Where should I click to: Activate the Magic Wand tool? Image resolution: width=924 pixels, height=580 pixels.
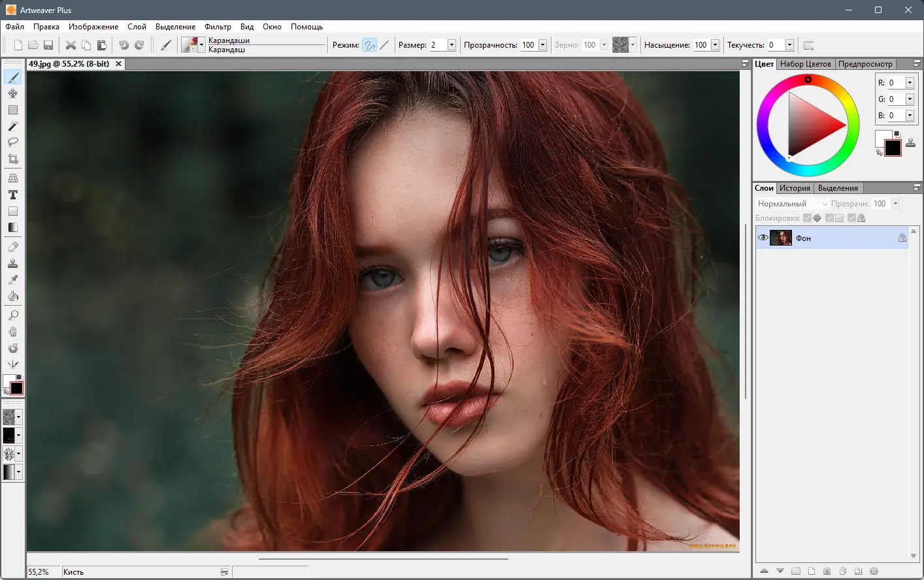pyautogui.click(x=13, y=126)
